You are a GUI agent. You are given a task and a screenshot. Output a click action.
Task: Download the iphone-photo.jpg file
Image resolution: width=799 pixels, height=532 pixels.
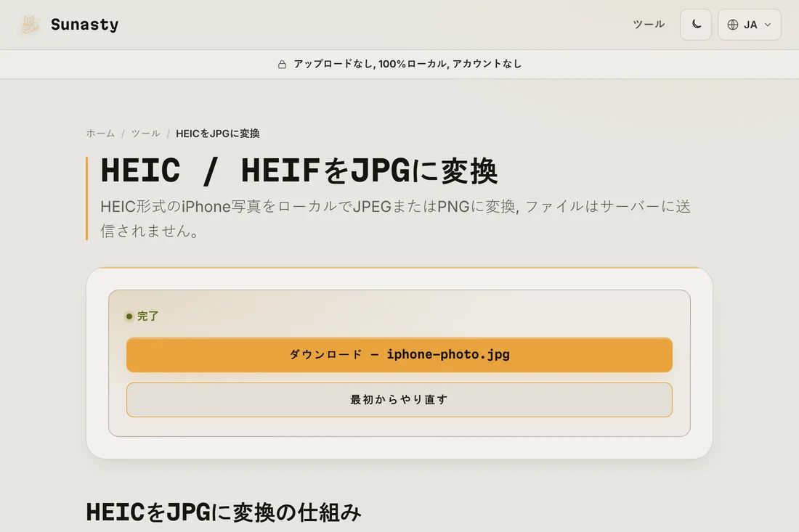[399, 355]
